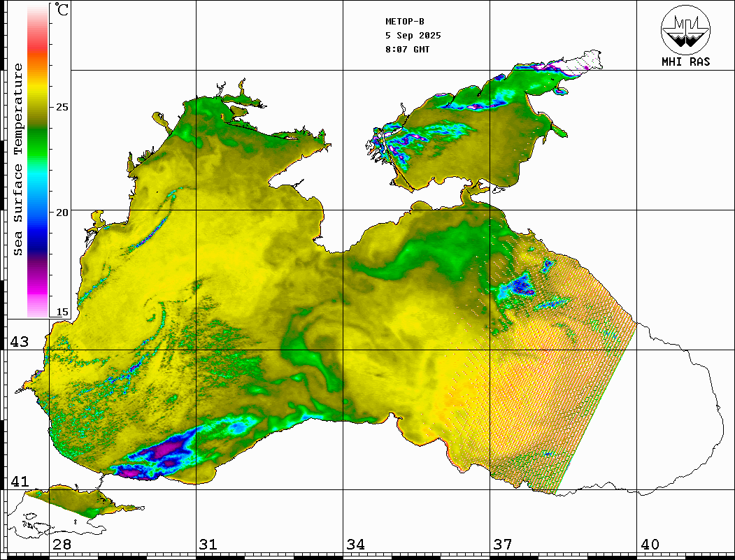
Task: Click the latitude label '41'
Action: coord(20,481)
